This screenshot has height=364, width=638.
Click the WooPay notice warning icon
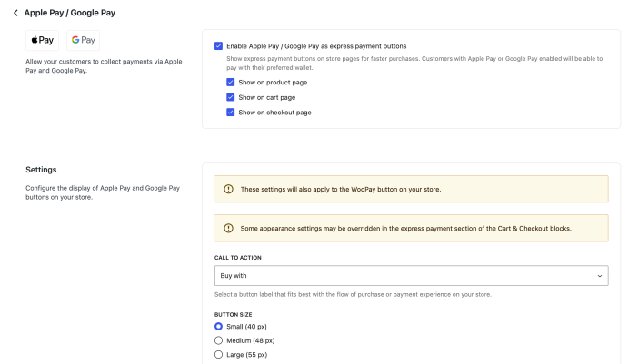(x=229, y=189)
